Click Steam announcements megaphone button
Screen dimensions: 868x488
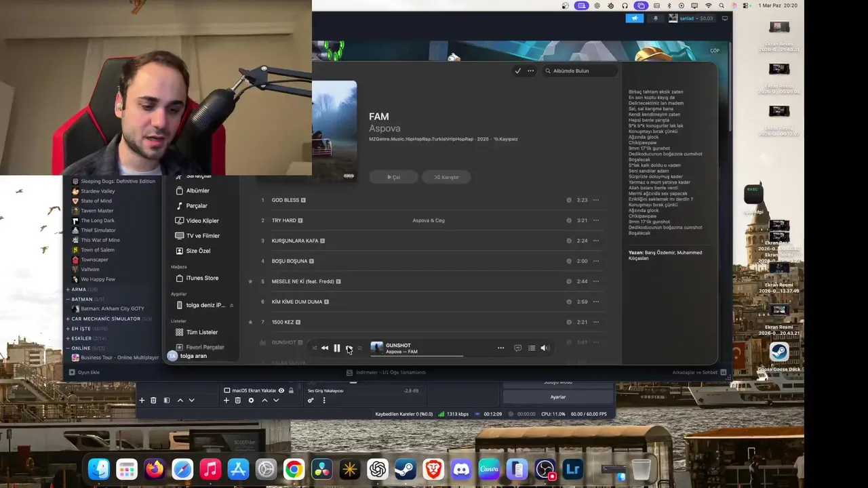click(634, 18)
